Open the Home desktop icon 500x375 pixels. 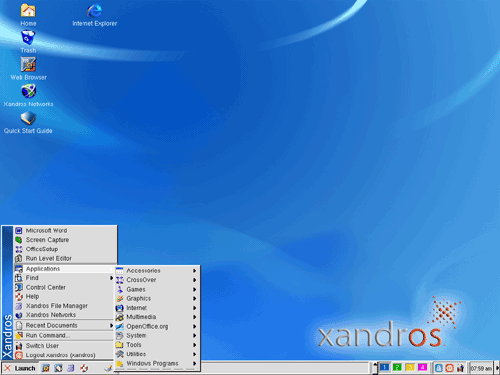(x=28, y=15)
